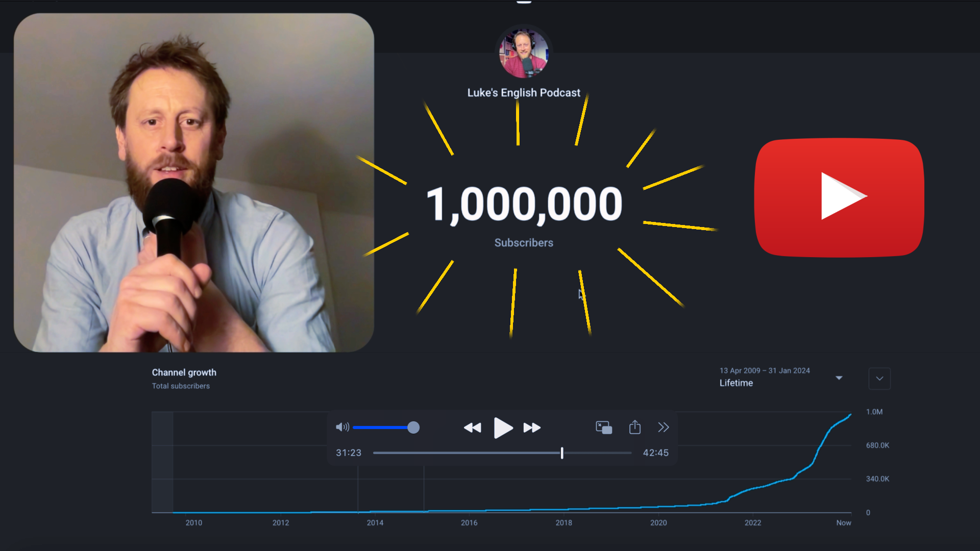Select the Total subscribers metric
980x551 pixels.
[180, 386]
